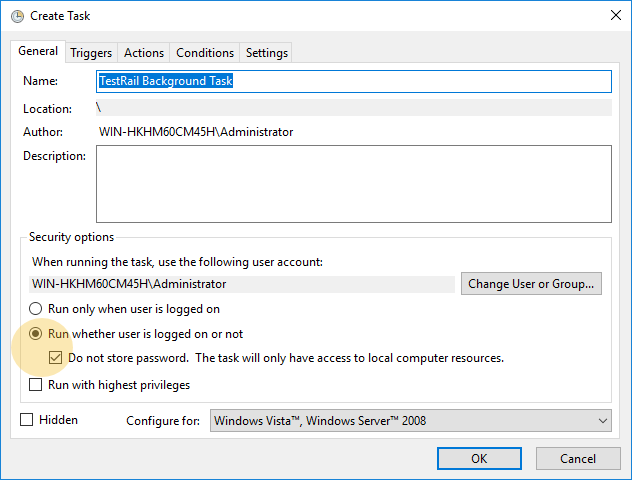Open the Settings tab
Viewport: 632px width, 480px height.
tap(266, 53)
